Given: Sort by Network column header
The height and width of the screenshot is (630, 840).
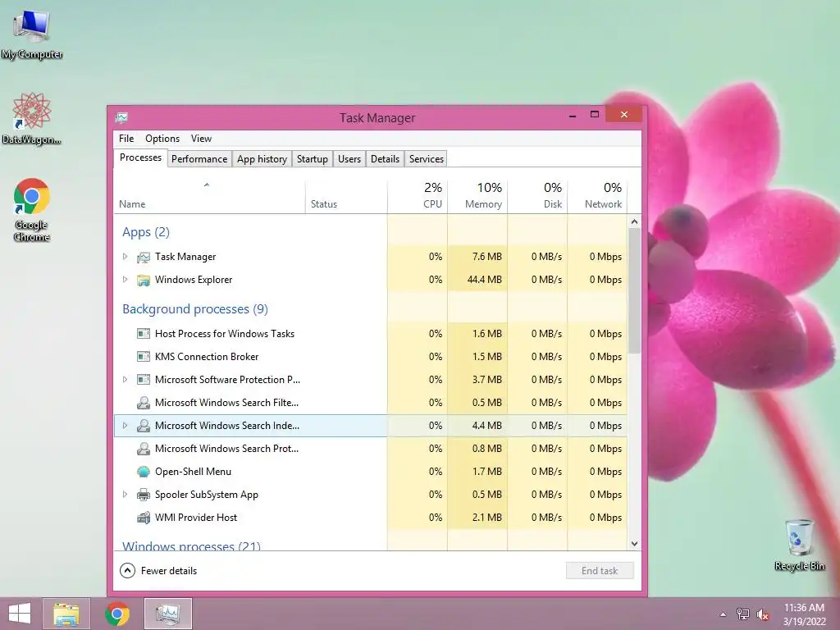Looking at the screenshot, I should pos(597,195).
